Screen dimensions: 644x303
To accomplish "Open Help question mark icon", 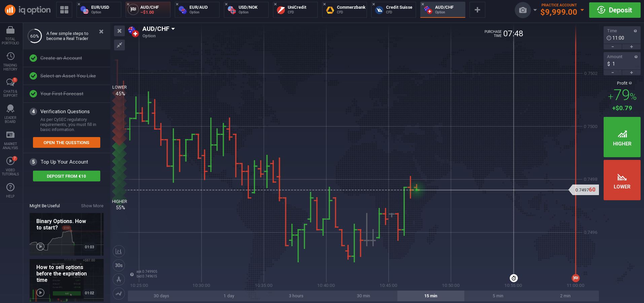I will (10, 187).
